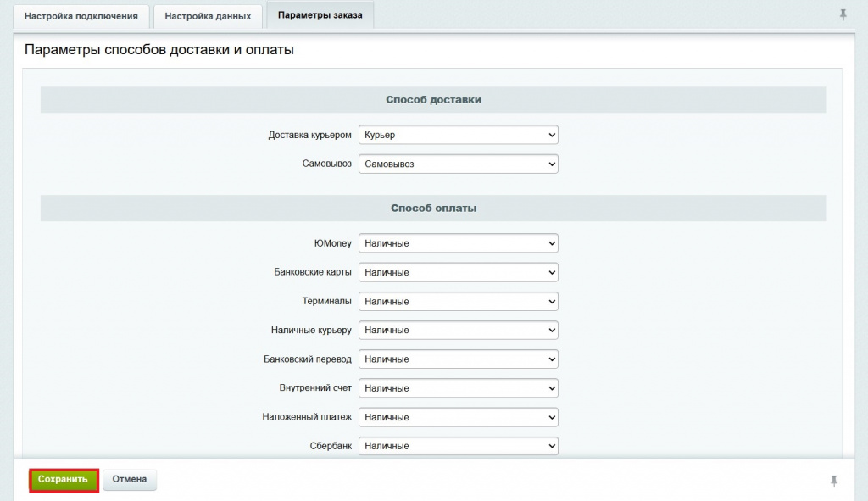Viewport: 868px width, 501px height.
Task: Expand the Сбербанк payment dropdown
Action: (x=458, y=446)
